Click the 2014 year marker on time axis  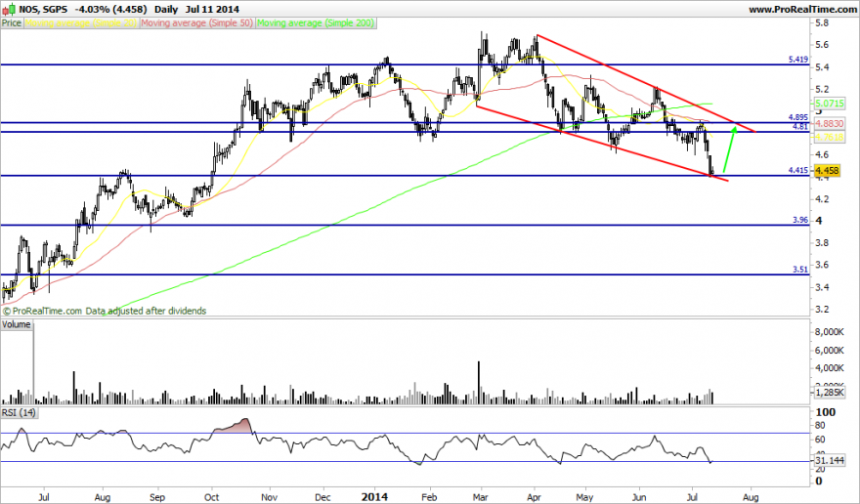(374, 497)
